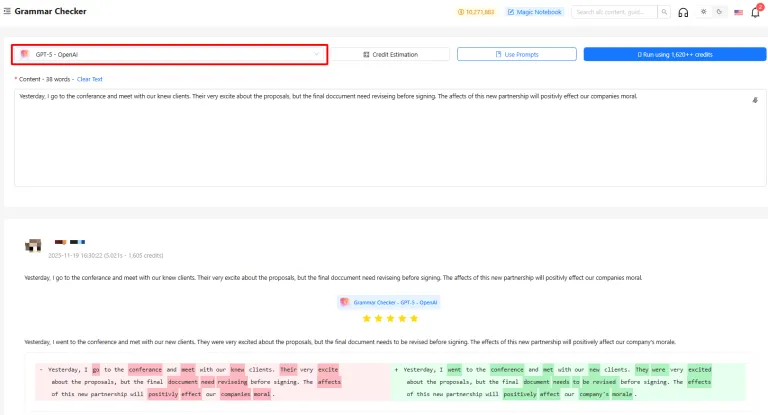Open the GPT-5 - OpenAI model dropdown

(x=169, y=54)
